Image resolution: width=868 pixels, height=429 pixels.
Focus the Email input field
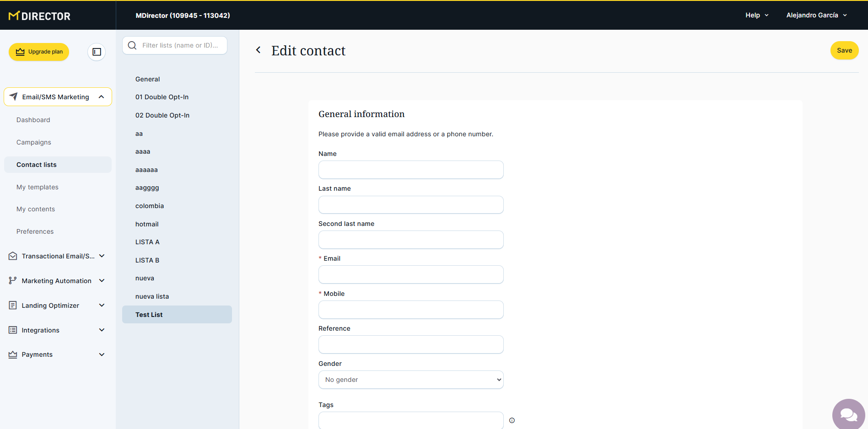point(410,274)
